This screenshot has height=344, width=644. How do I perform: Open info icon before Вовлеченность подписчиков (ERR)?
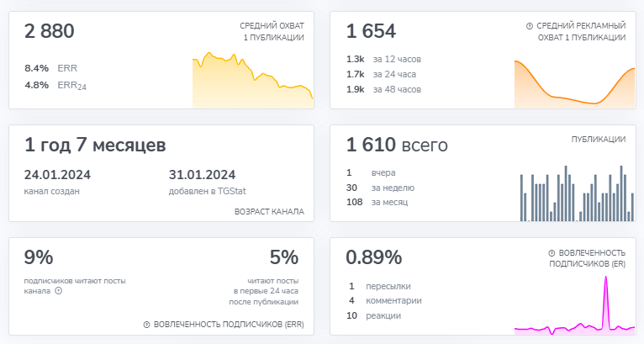coord(146,324)
